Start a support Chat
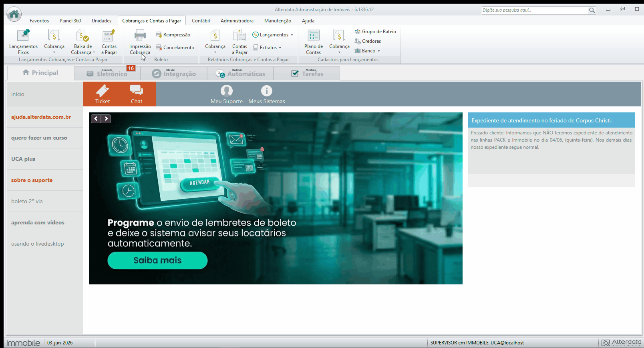Viewport: 644px width, 348px height. pos(137,94)
